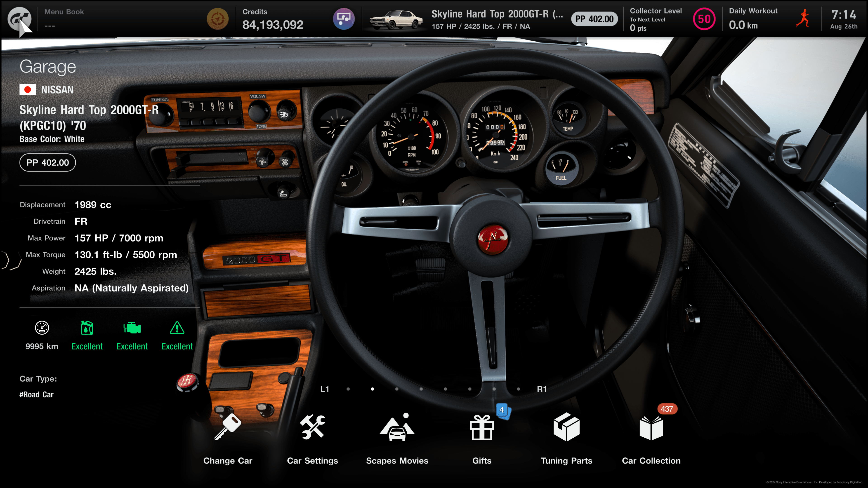The width and height of the screenshot is (868, 488).
Task: Open Scapes Movies icon
Action: click(x=397, y=427)
